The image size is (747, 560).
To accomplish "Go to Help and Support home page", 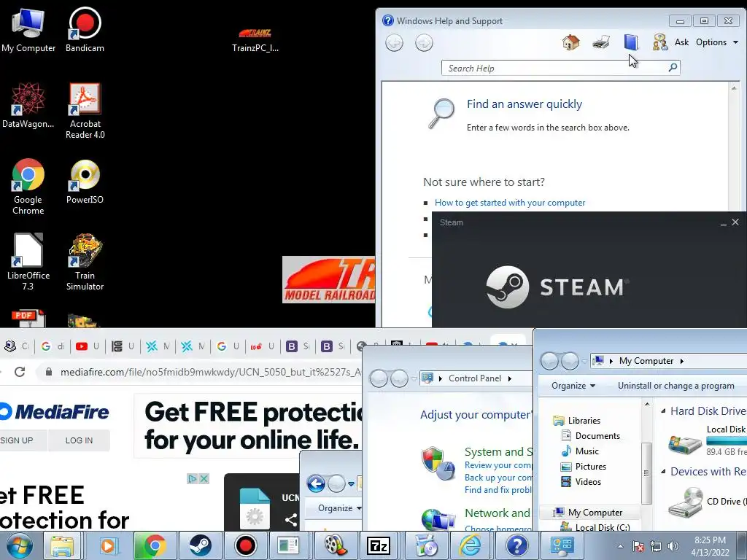I will [570, 42].
